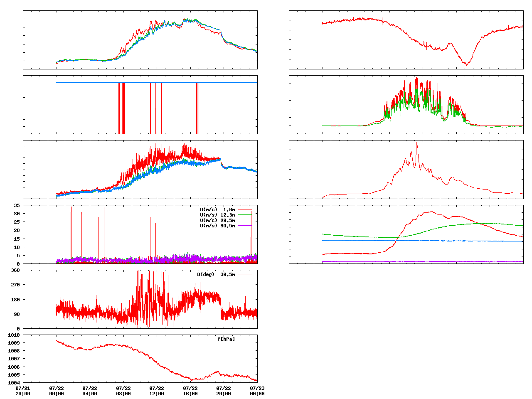Screen dimensions: 532x399
Task: Click the "10" wind speed axis label
Action: click(x=17, y=247)
